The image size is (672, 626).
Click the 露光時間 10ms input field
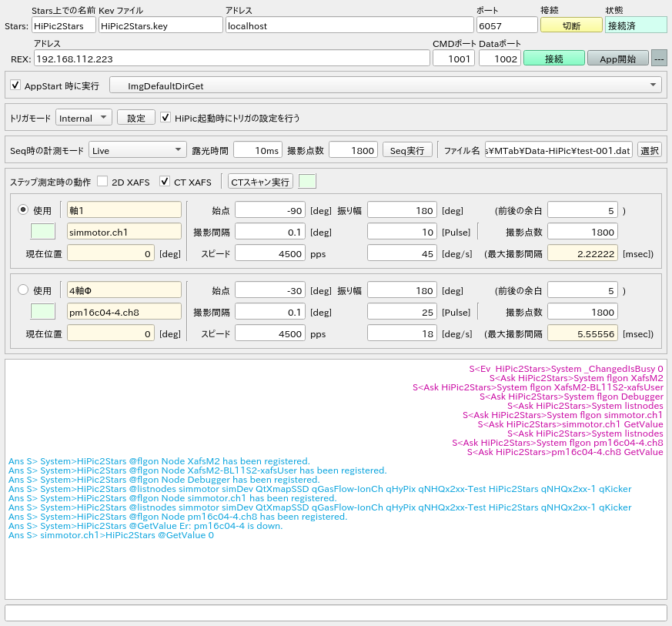(258, 150)
